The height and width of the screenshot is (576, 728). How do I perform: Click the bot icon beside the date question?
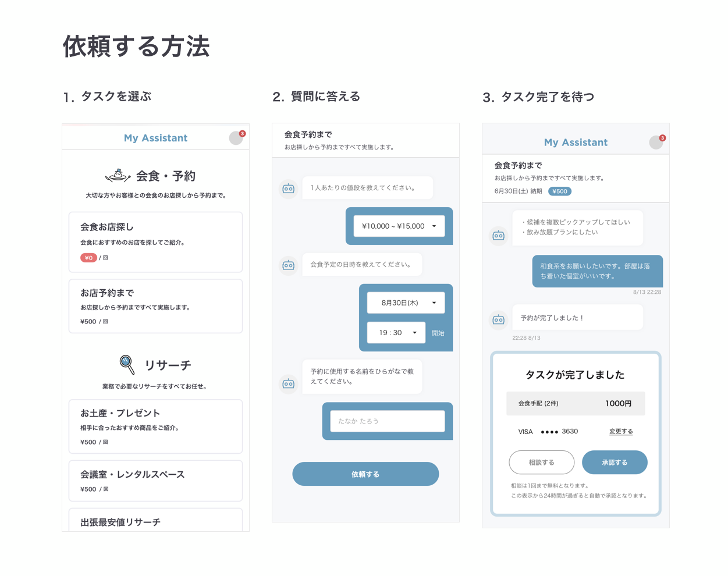click(288, 265)
